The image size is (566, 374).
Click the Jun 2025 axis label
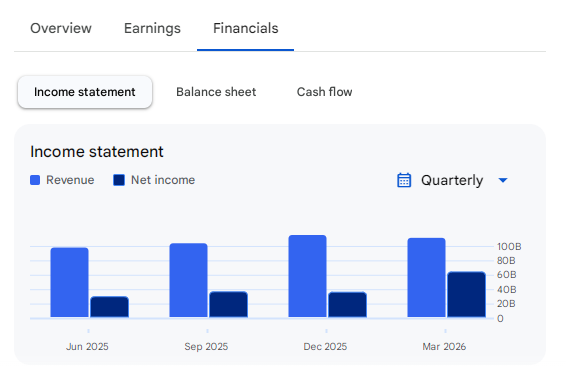click(87, 347)
